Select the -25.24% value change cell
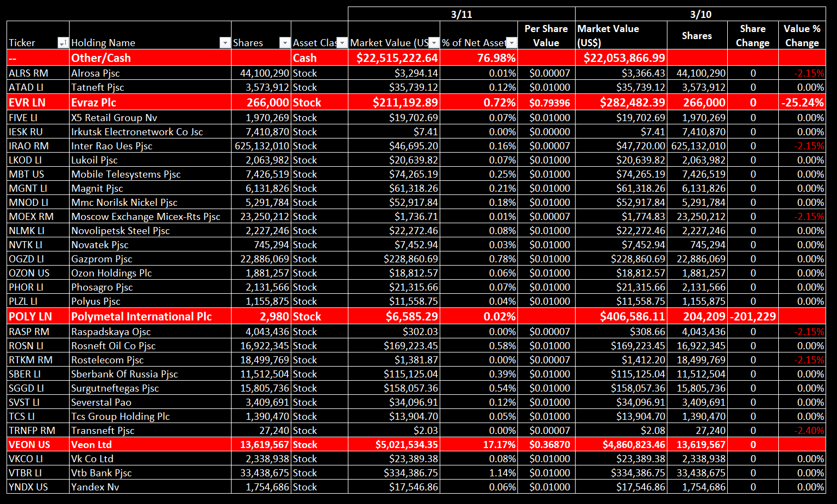837x504 pixels. tap(802, 103)
